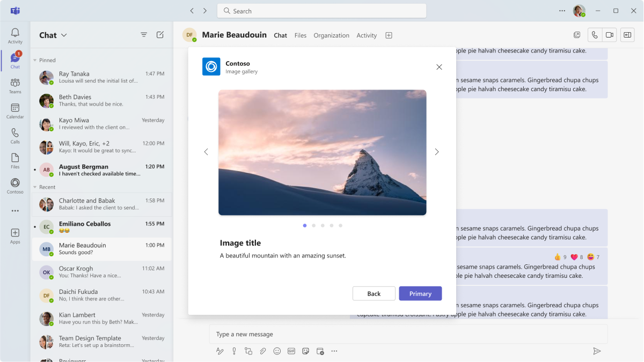
Task: Open chat with August Bergman
Action: [x=102, y=170]
